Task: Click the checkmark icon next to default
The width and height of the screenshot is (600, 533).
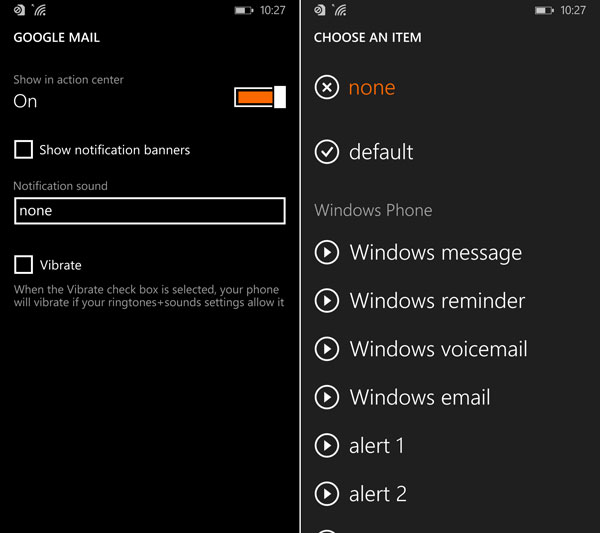Action: [x=327, y=152]
